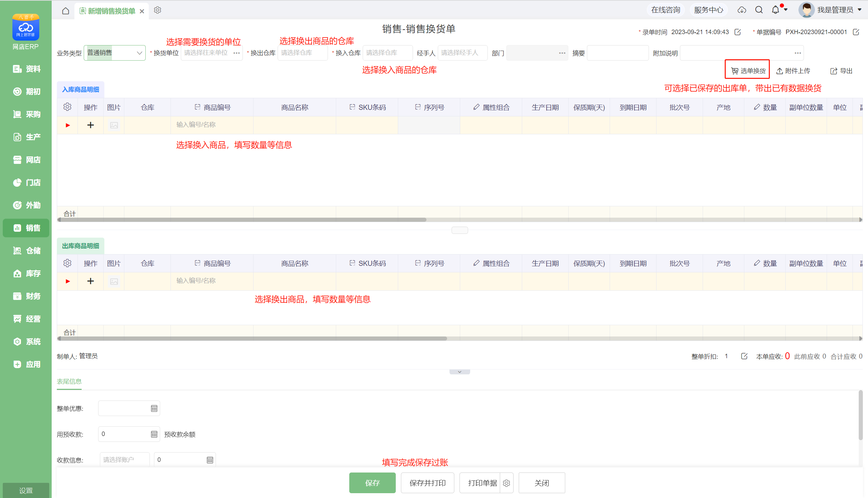868x498 pixels.
Task: Open column settings gear in 入库商品明细 table
Action: 67,107
